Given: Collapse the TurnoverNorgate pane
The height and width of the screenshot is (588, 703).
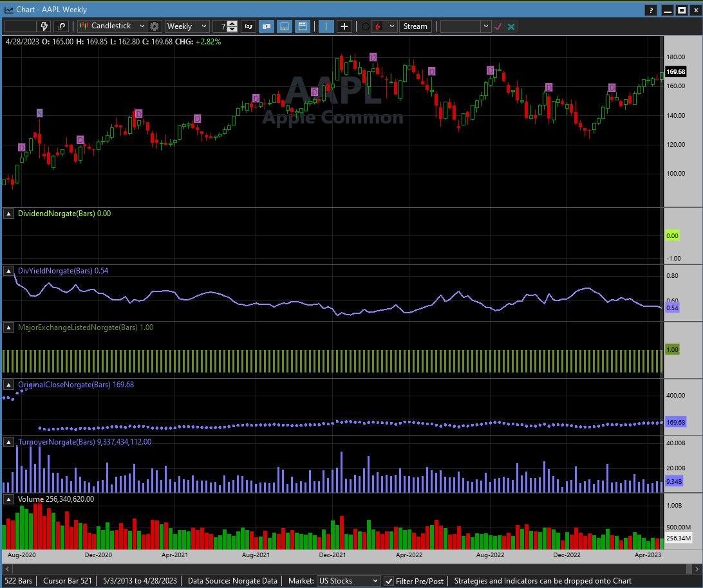Looking at the screenshot, I should tap(8, 442).
